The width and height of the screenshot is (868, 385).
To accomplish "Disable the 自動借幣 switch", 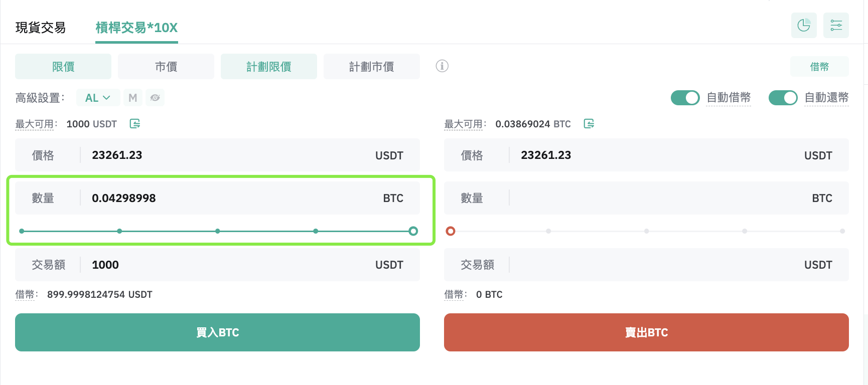I will tap(685, 98).
